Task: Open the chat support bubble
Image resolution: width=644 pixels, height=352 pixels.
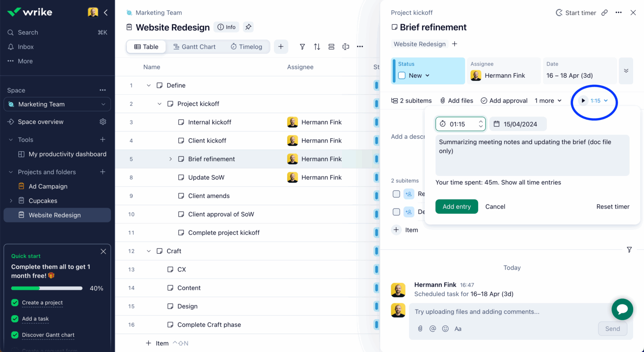Action: click(622, 309)
